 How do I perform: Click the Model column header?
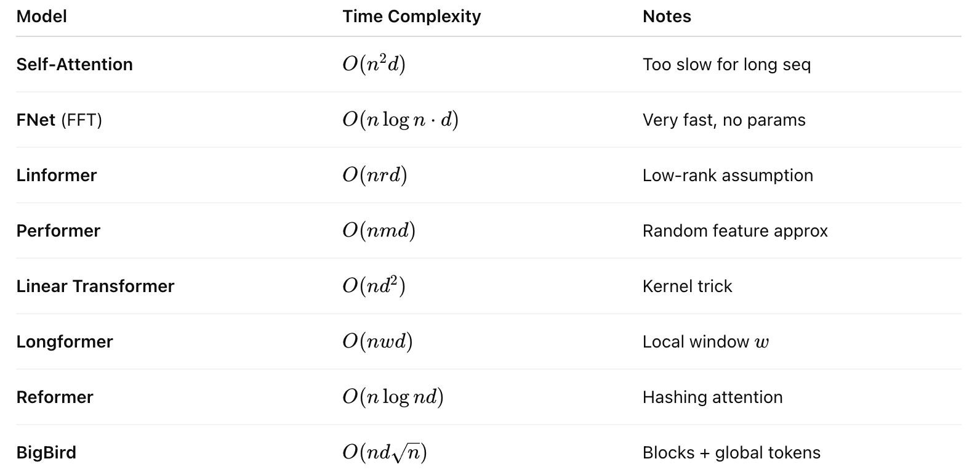click(x=42, y=17)
